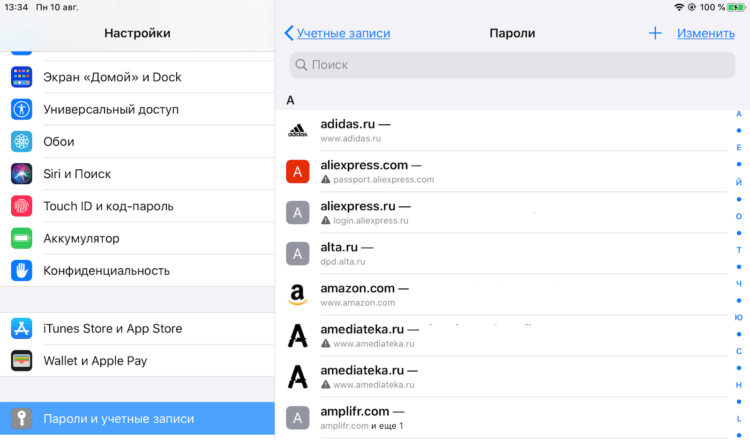
Task: Tap the Touch ID fingerprint icon
Action: pyautogui.click(x=22, y=206)
